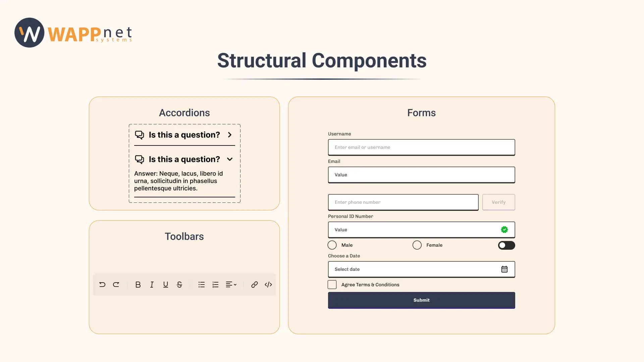Click the Verify phone number button
644x362 pixels.
(498, 202)
